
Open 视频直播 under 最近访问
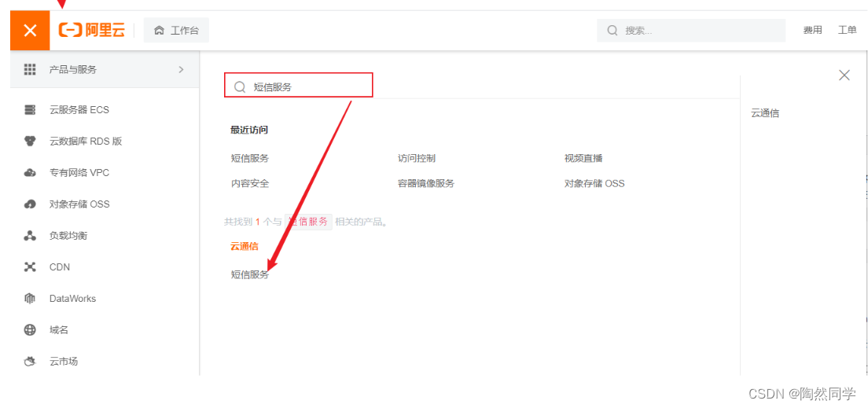(x=583, y=158)
